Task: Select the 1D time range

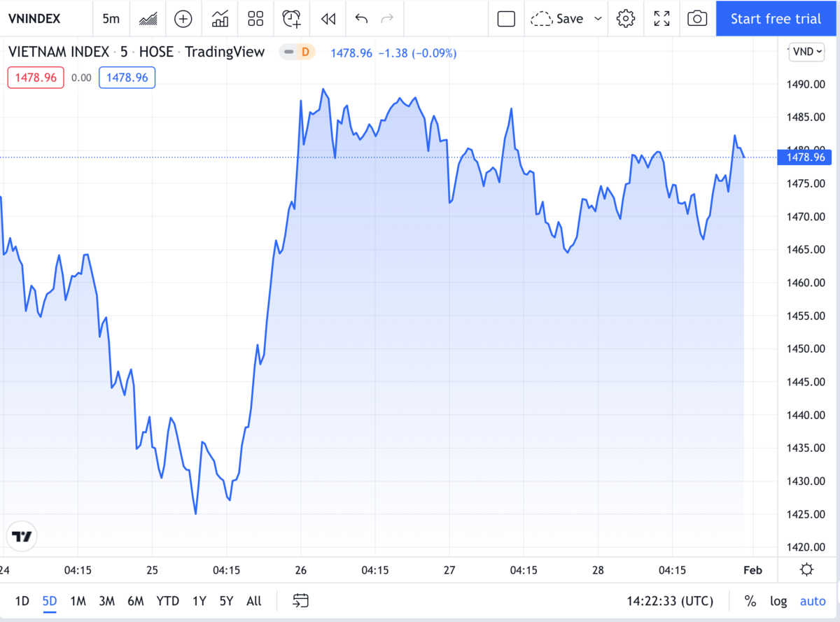Action: point(22,600)
